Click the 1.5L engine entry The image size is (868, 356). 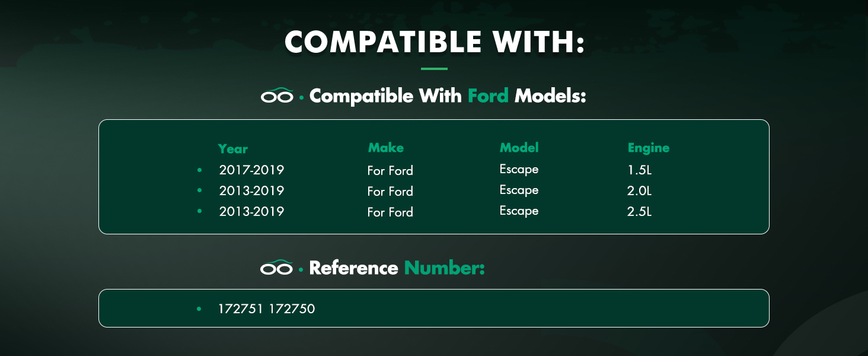click(639, 170)
